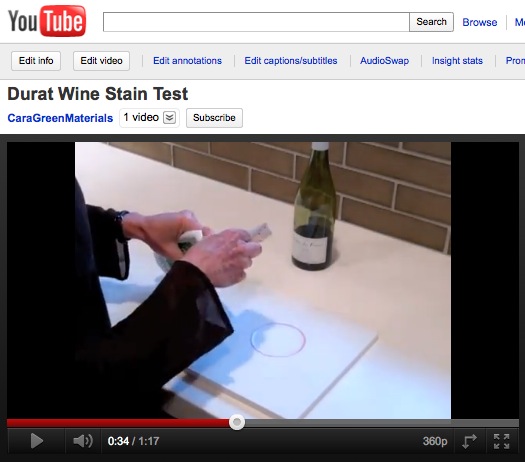This screenshot has height=467, width=525.
Task: Click the Edit video button
Action: pyautogui.click(x=101, y=61)
